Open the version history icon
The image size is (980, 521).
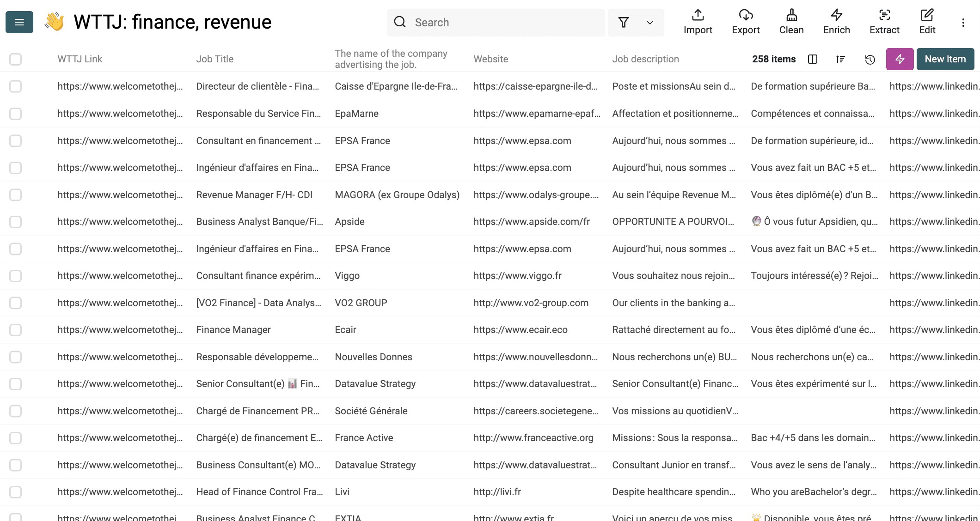[x=870, y=59]
